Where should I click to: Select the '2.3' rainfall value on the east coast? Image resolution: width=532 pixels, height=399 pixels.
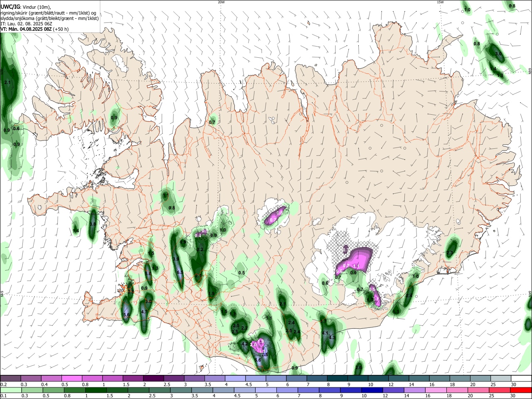449,253
